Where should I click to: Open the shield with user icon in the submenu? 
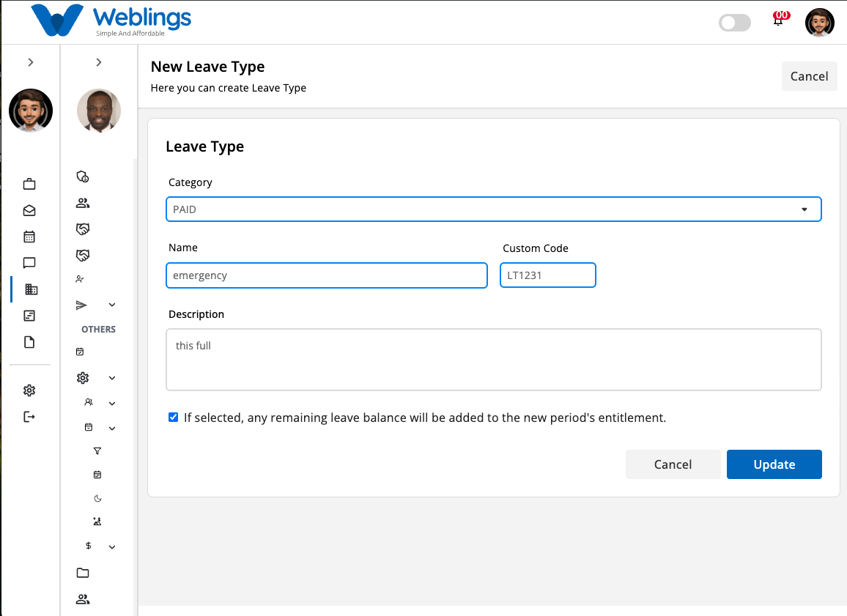pos(83,177)
